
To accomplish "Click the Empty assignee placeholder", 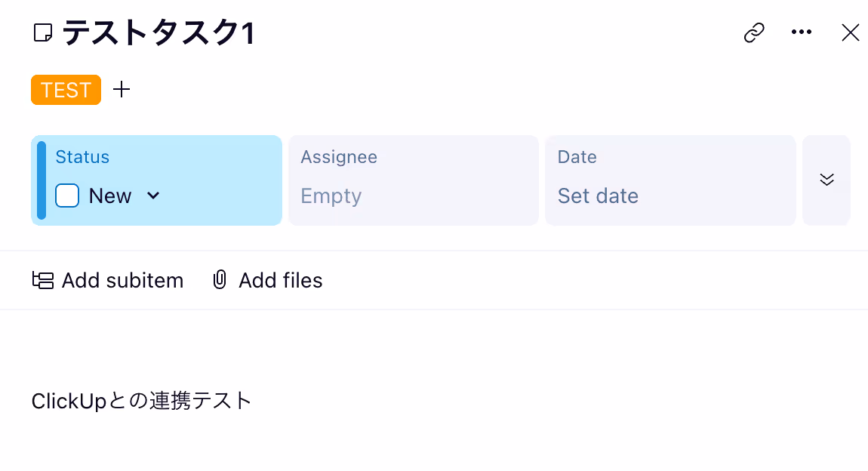I will point(331,196).
